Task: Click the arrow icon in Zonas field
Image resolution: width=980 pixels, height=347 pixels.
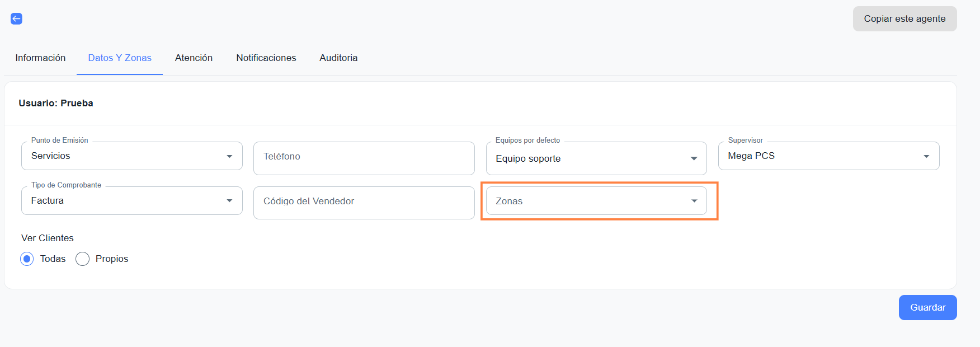Action: coord(694,201)
